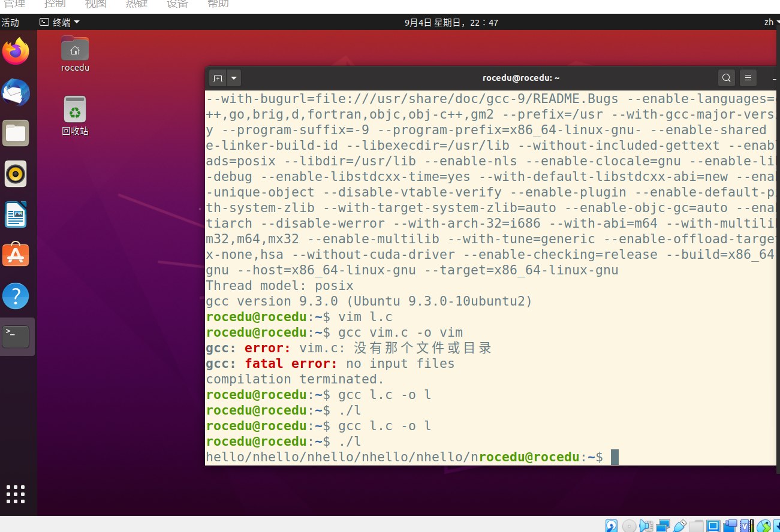Click VirtualBox audio status icon
This screenshot has width=780, height=532.
coord(646,526)
